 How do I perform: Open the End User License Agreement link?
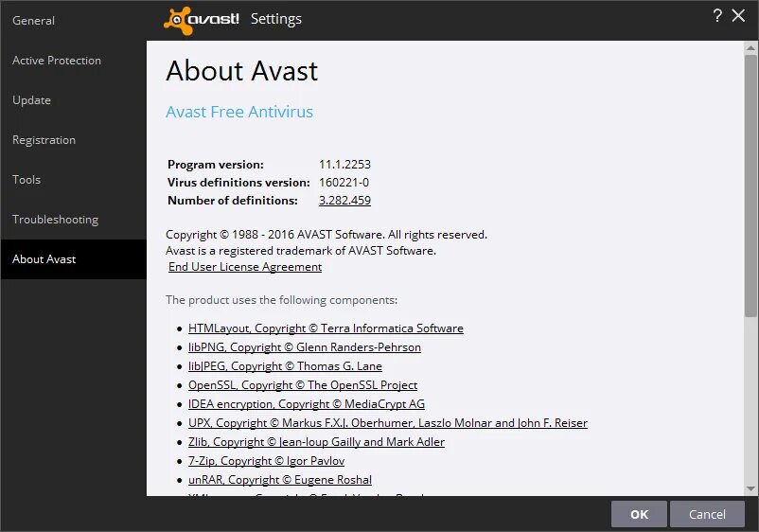coord(245,267)
